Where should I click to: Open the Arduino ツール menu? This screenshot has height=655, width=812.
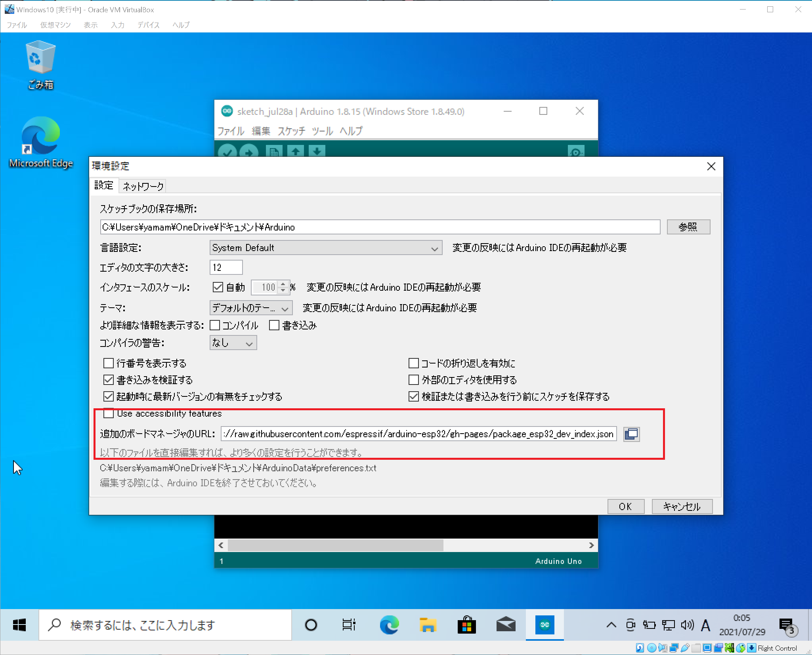pos(322,131)
